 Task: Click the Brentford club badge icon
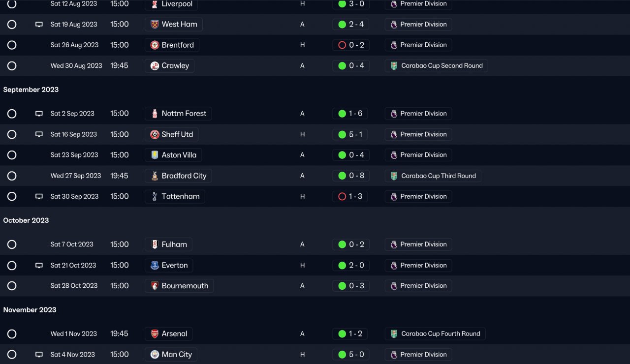point(155,45)
